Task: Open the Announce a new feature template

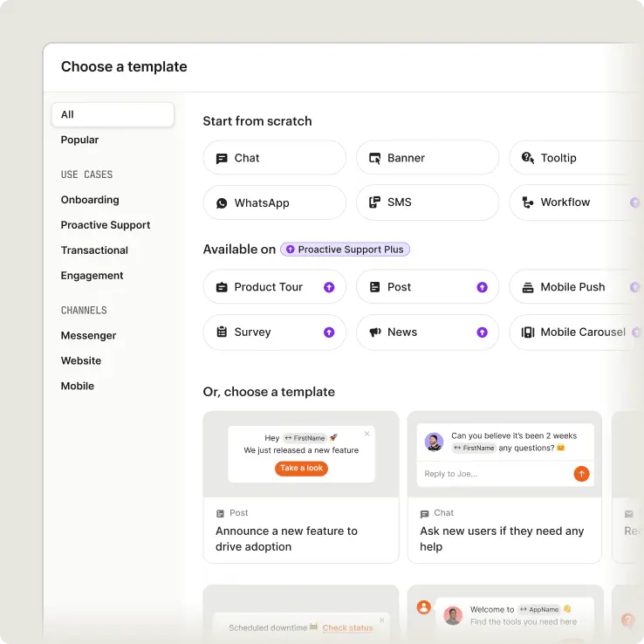Action: tap(300, 486)
